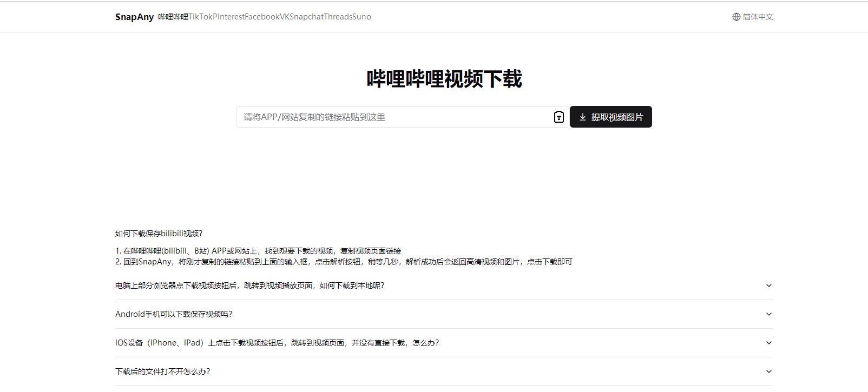
Task: Select Suno in the top navigation
Action: (362, 17)
